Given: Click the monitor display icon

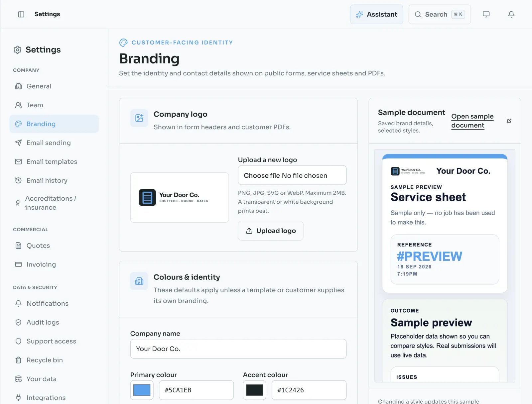Looking at the screenshot, I should click(486, 14).
